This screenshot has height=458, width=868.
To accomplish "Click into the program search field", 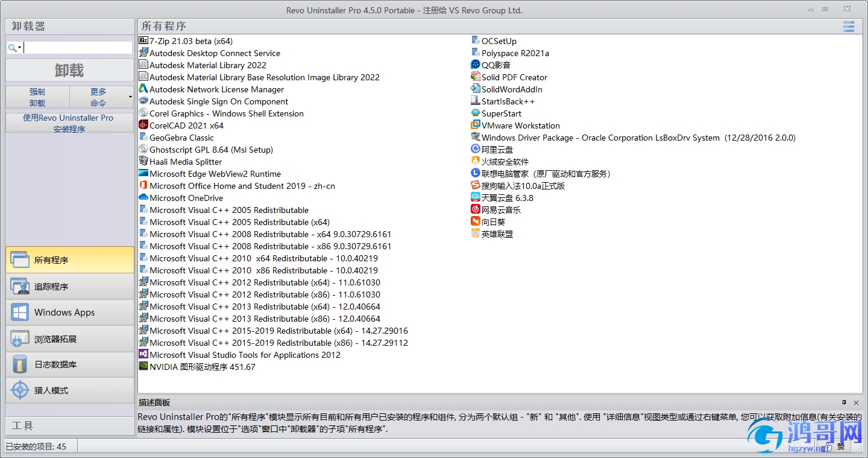I will click(x=78, y=48).
